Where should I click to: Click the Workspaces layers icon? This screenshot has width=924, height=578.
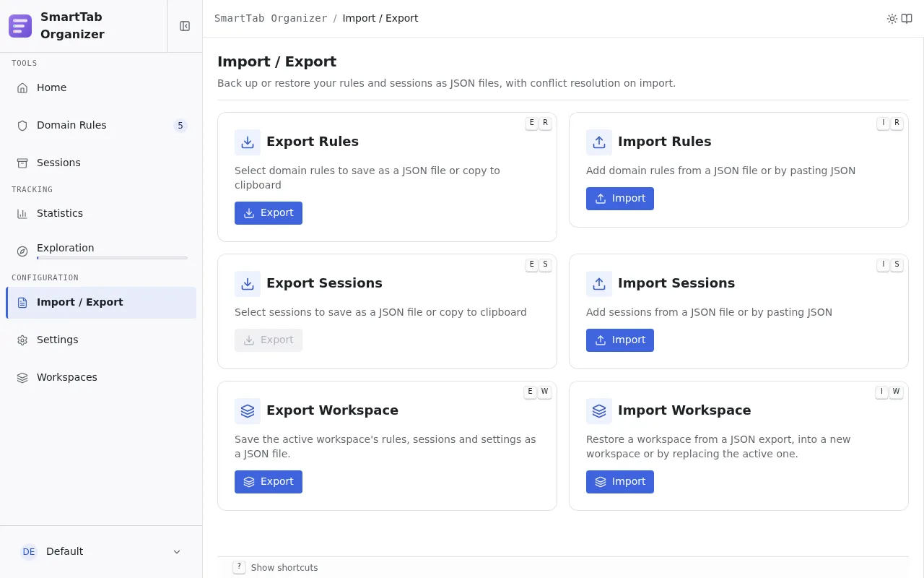22,378
